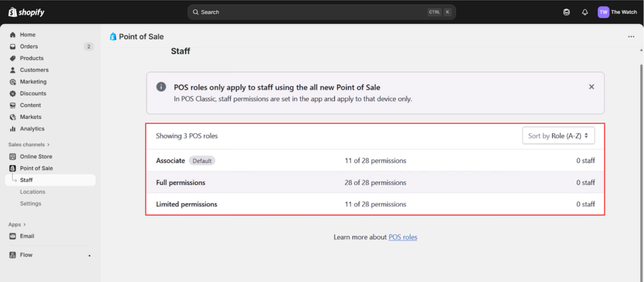Open Settings under Point of Sale
Screen dimensions: 644x282
31,203
